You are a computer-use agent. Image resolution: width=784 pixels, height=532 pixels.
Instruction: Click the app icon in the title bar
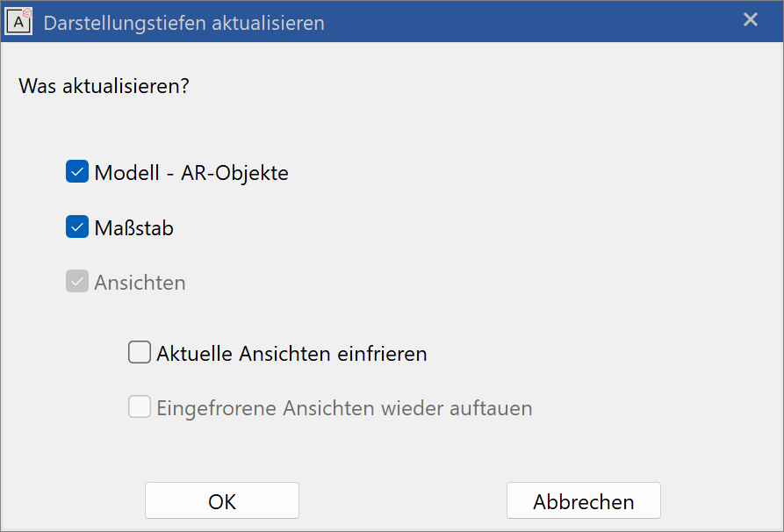(x=18, y=22)
